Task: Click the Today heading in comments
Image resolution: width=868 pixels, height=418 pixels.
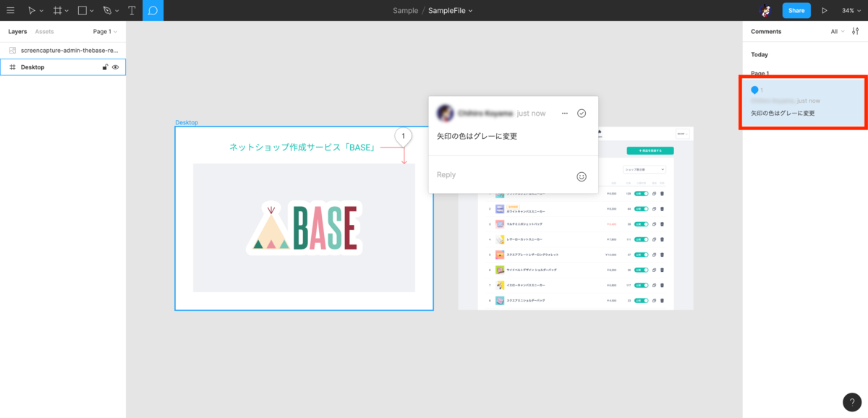Action: [759, 55]
